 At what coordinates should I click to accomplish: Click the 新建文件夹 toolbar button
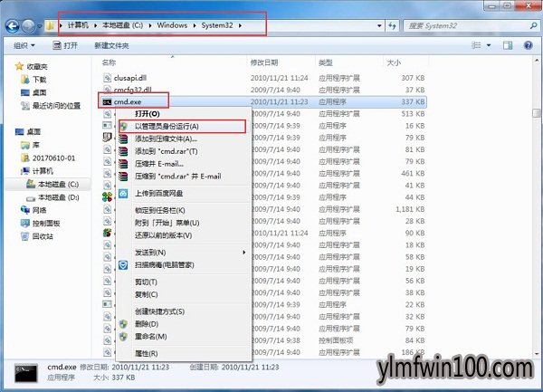point(111,45)
